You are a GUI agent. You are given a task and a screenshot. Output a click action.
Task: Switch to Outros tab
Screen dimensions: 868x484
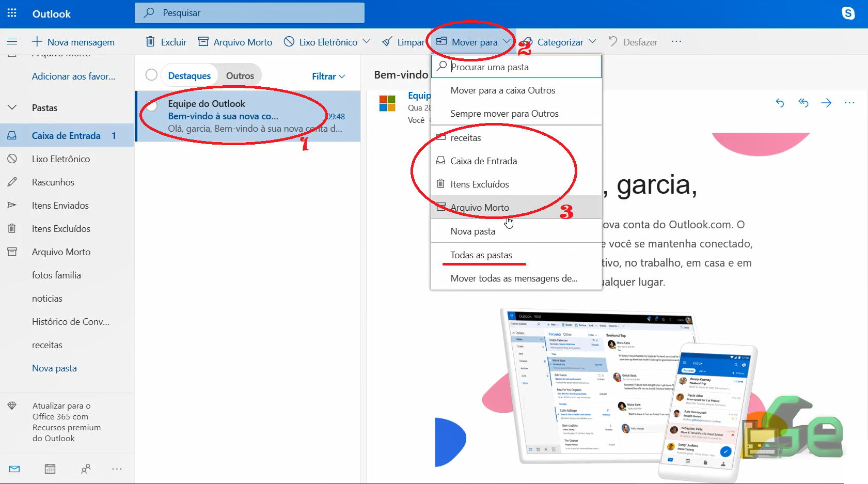[240, 75]
